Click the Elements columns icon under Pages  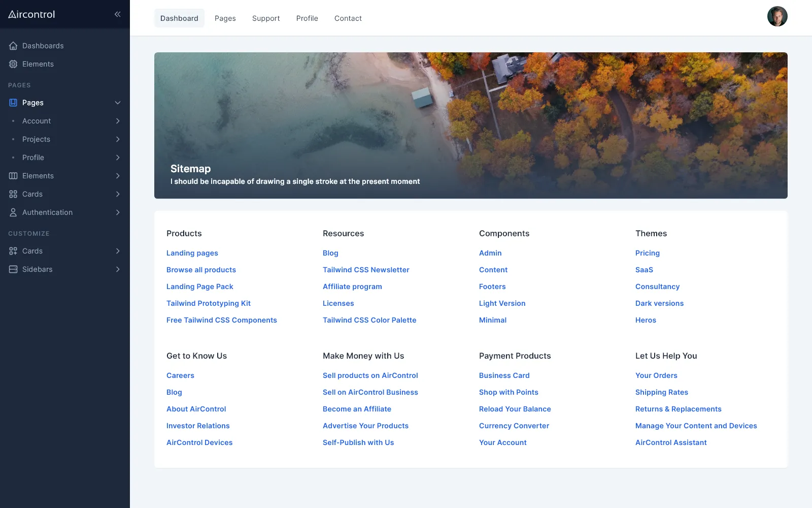click(x=13, y=176)
